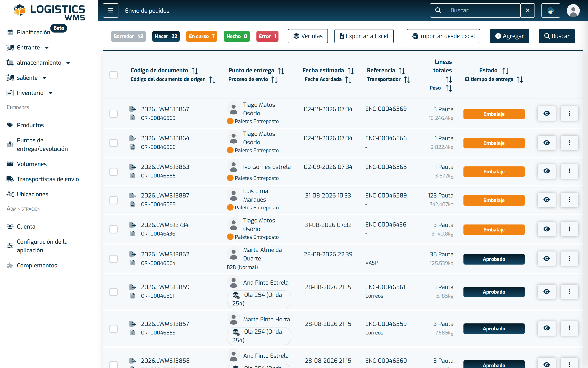Click the Complementos puzzle icon
The height and width of the screenshot is (368, 588).
click(x=10, y=266)
